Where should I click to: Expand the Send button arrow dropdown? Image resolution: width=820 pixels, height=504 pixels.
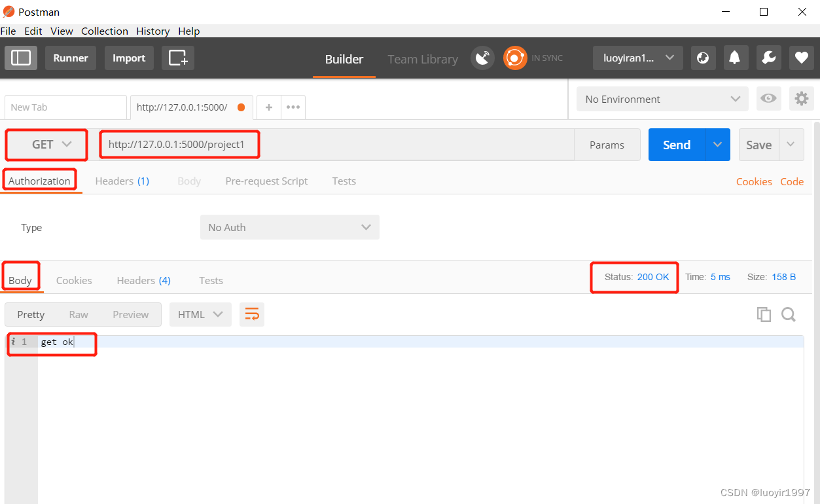(x=718, y=145)
